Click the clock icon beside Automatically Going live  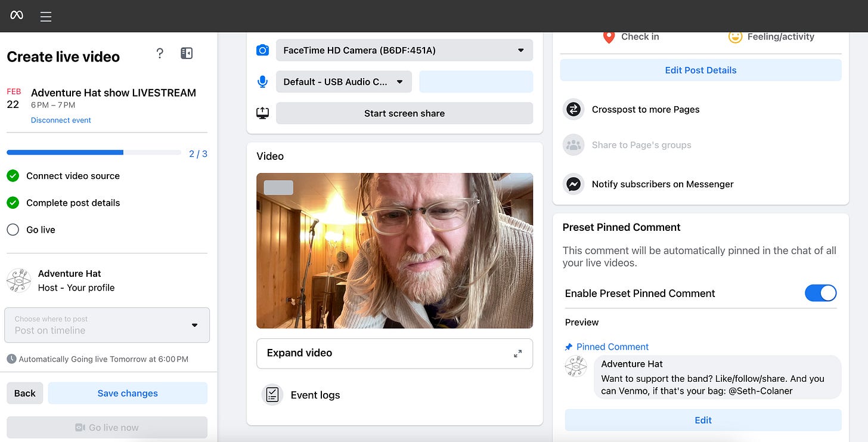11,359
